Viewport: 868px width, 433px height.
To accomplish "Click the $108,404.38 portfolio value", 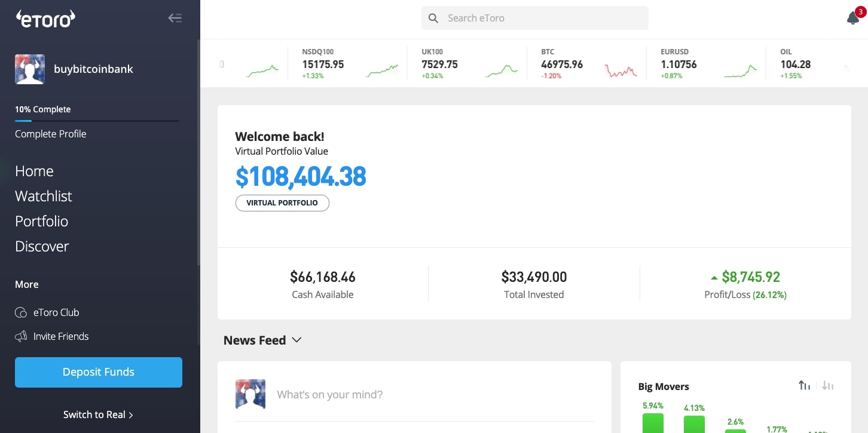I will (301, 177).
